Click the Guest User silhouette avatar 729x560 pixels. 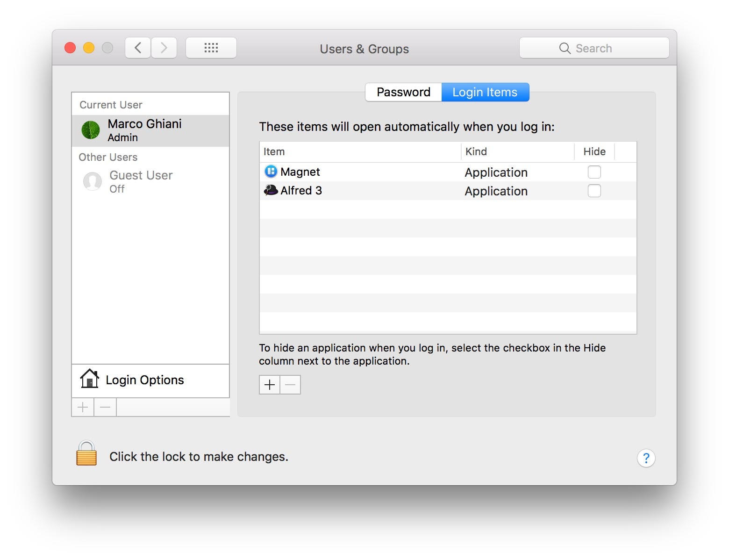coord(93,181)
